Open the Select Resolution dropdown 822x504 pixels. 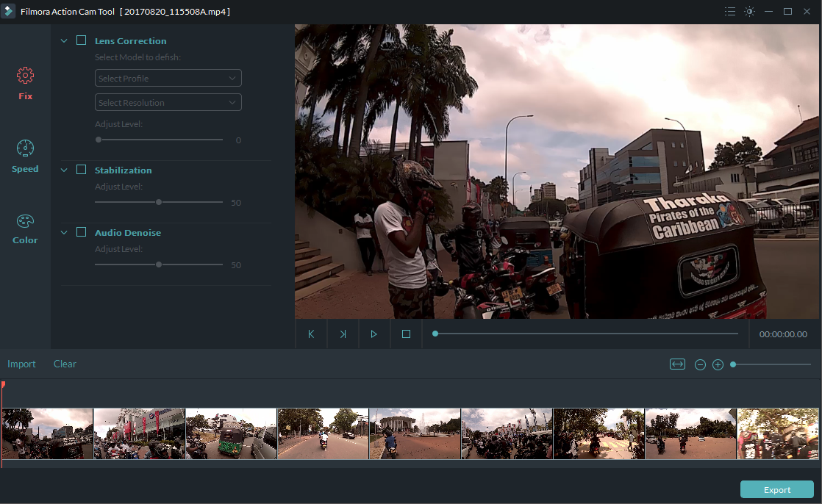(168, 102)
